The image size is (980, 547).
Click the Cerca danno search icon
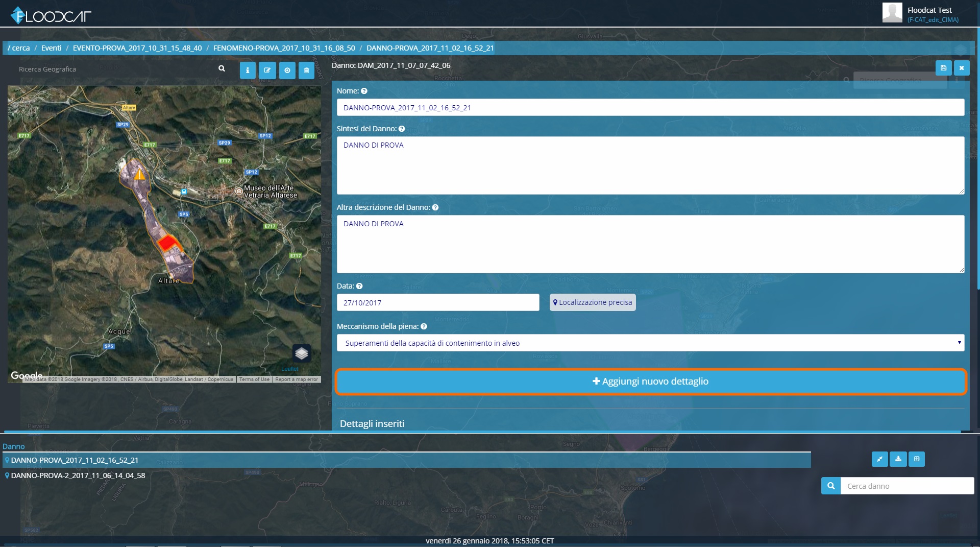click(x=831, y=486)
